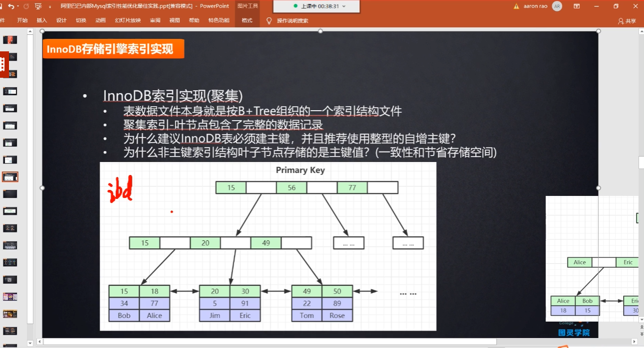Open the 插入 ribbon tab
The image size is (644, 348).
pyautogui.click(x=41, y=20)
